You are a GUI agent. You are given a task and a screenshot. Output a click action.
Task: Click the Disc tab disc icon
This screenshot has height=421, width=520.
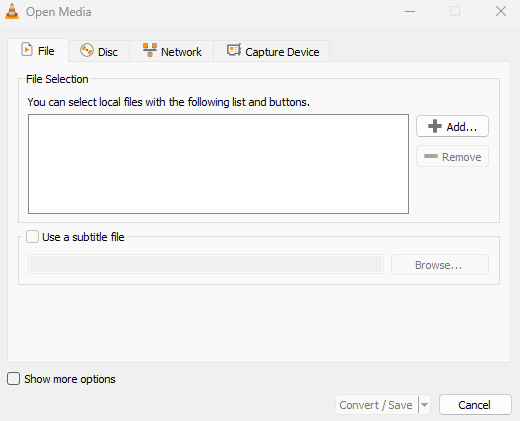tap(87, 51)
